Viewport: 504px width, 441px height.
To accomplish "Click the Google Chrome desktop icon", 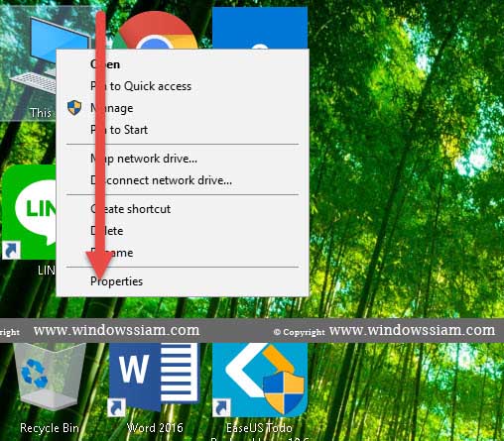I will pos(156,31).
